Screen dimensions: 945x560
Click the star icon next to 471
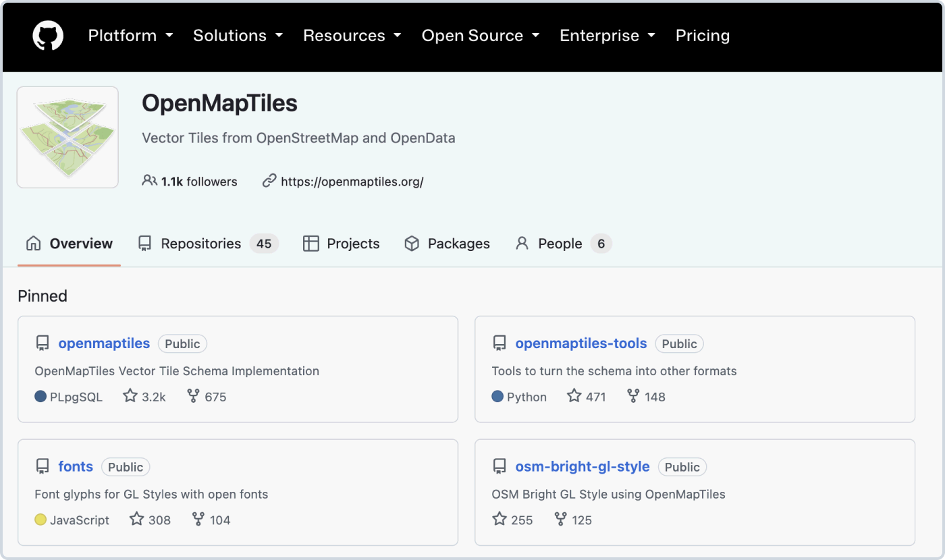click(574, 396)
